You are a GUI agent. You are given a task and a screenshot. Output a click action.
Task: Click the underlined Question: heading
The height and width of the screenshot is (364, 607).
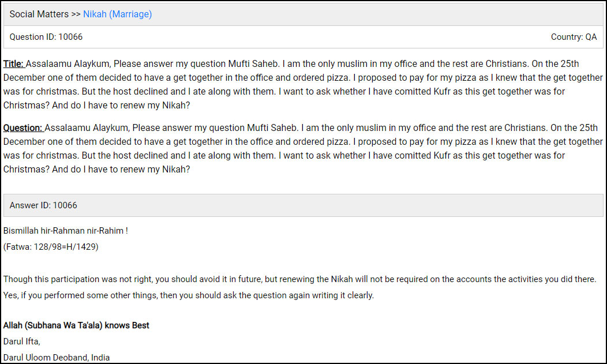tap(23, 128)
